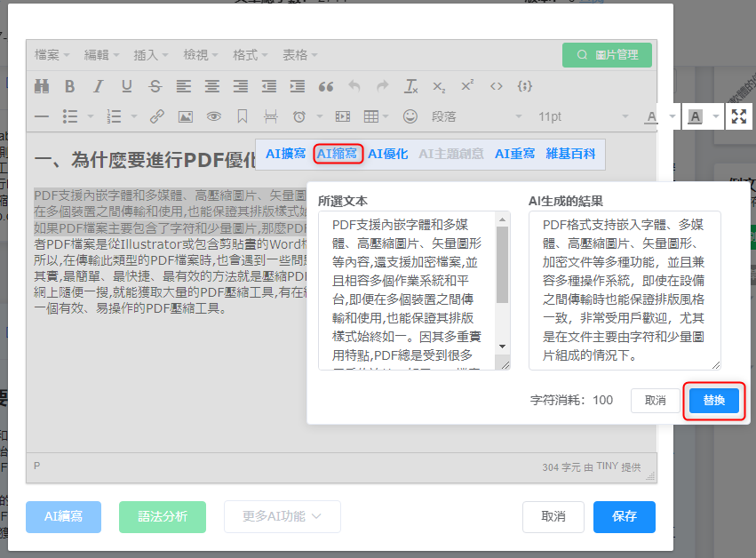The height and width of the screenshot is (558, 756).
Task: Open source code view
Action: point(496,86)
